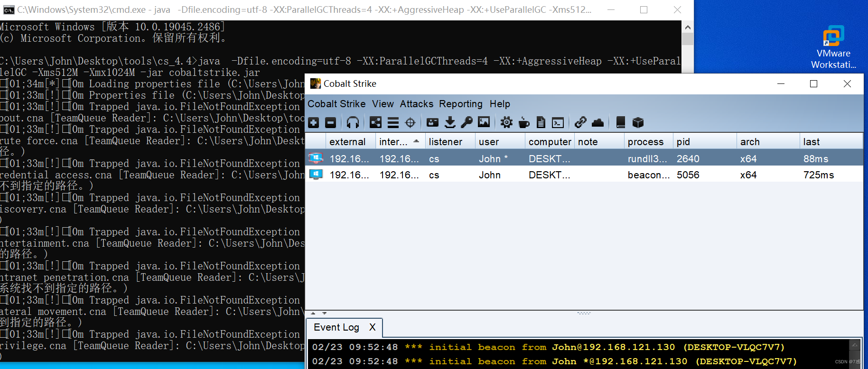Open Configure Listeners headphones icon
This screenshot has width=868, height=369.
pos(353,123)
